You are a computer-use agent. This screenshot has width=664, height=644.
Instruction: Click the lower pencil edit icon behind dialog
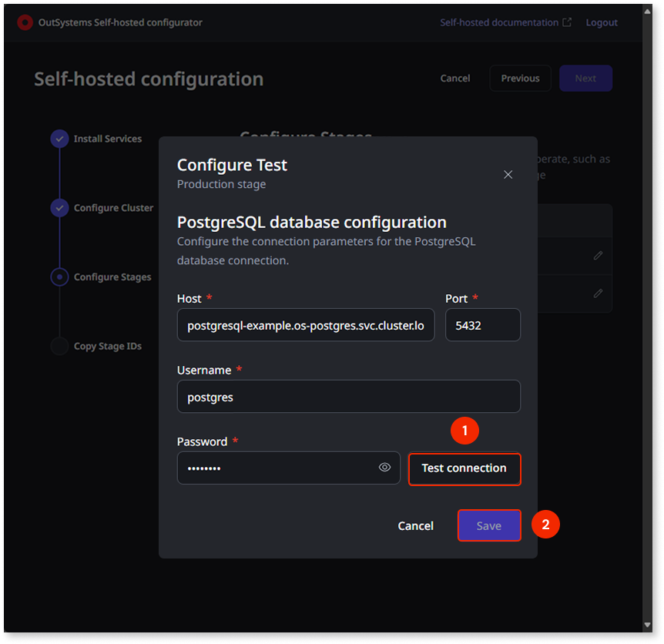pos(598,293)
